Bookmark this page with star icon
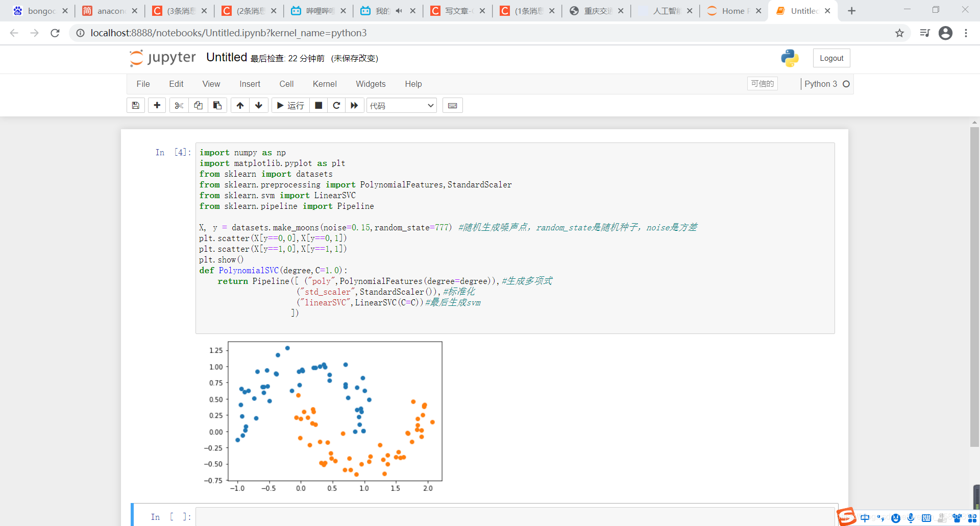The image size is (980, 526). click(x=899, y=33)
